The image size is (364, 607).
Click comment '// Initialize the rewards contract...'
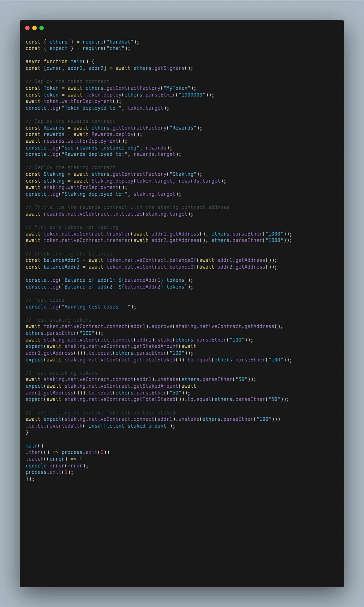point(127,207)
